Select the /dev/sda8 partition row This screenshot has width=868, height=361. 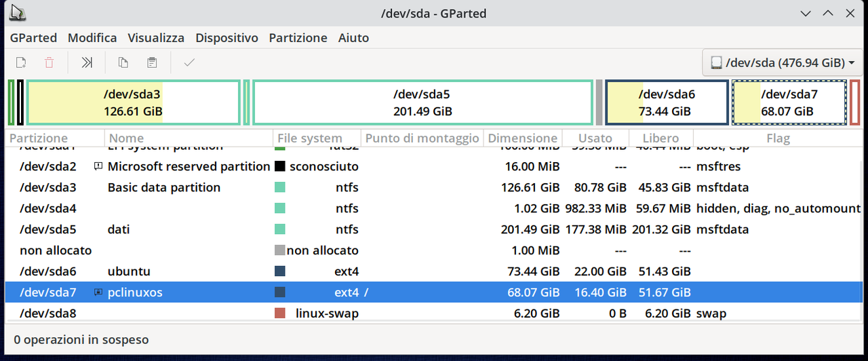[434, 313]
